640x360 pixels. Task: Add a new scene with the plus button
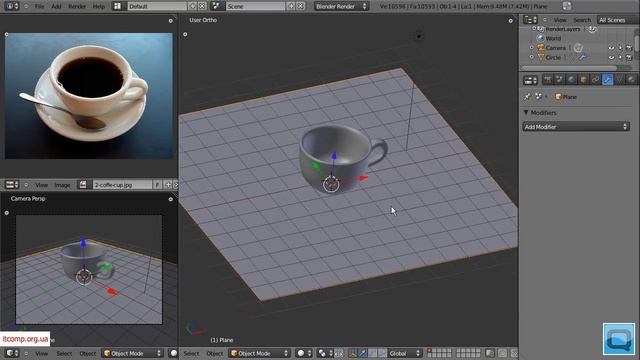coord(291,6)
